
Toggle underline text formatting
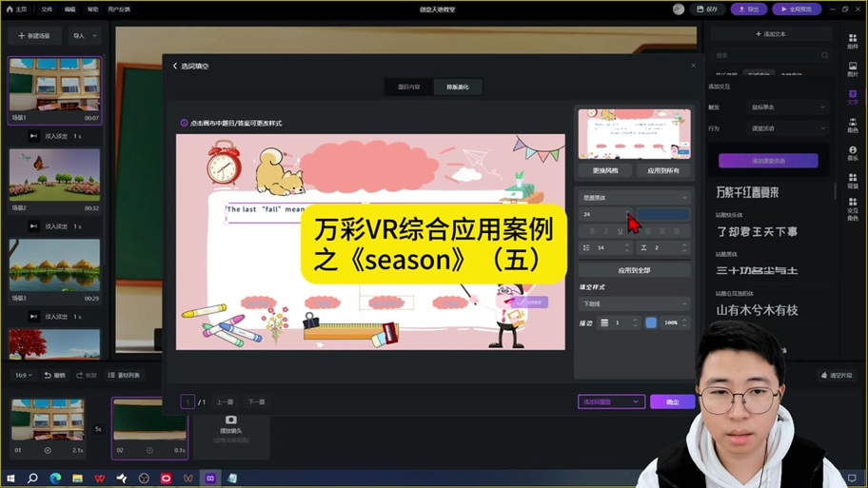pos(621,231)
